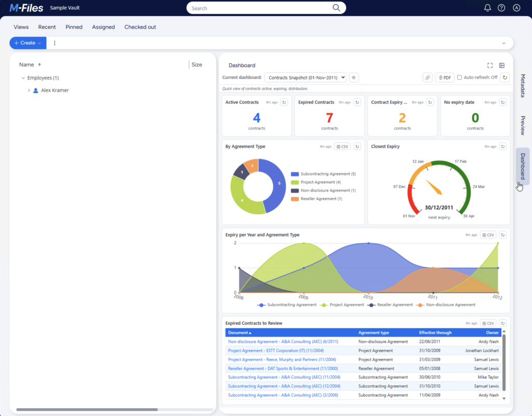Sort table by Document column
Screen dimensions: 532x416
click(240, 332)
